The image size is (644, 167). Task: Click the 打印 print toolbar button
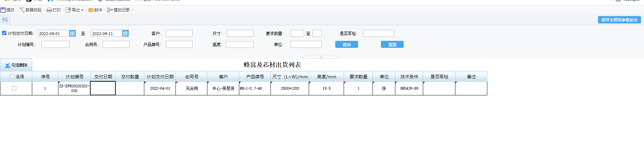pos(54,10)
